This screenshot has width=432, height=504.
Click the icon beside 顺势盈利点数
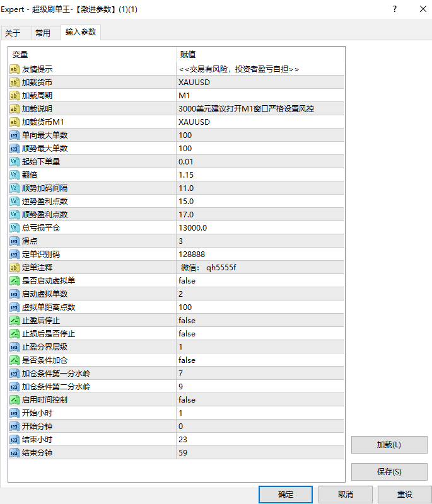[14, 214]
